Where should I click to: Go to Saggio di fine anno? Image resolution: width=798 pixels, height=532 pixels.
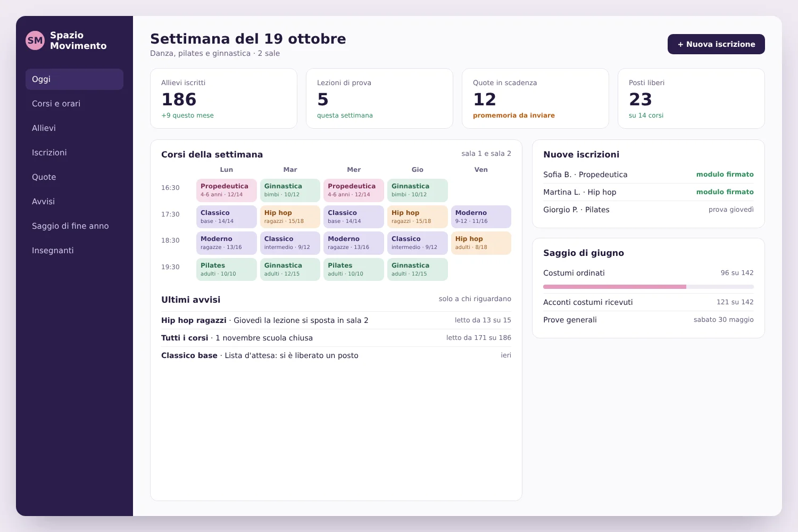pyautogui.click(x=74, y=226)
